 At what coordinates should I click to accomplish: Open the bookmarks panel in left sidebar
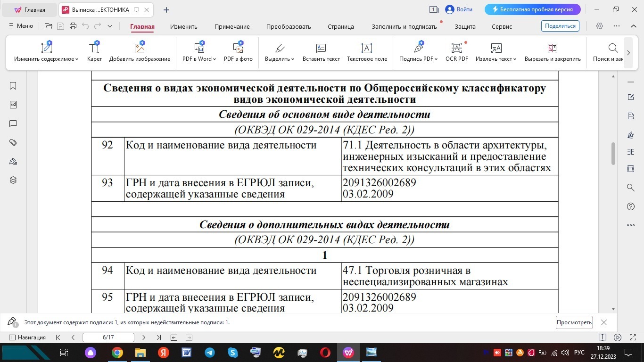tap(13, 86)
